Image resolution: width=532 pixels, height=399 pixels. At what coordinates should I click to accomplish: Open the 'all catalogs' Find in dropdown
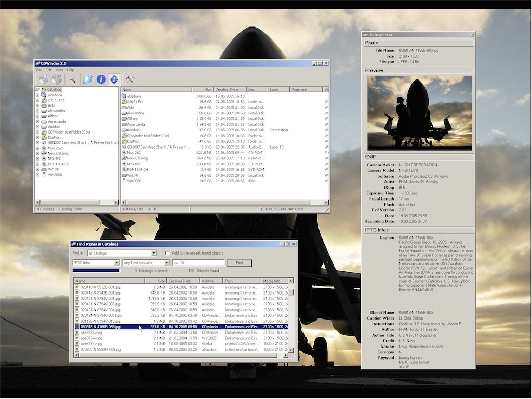click(153, 253)
